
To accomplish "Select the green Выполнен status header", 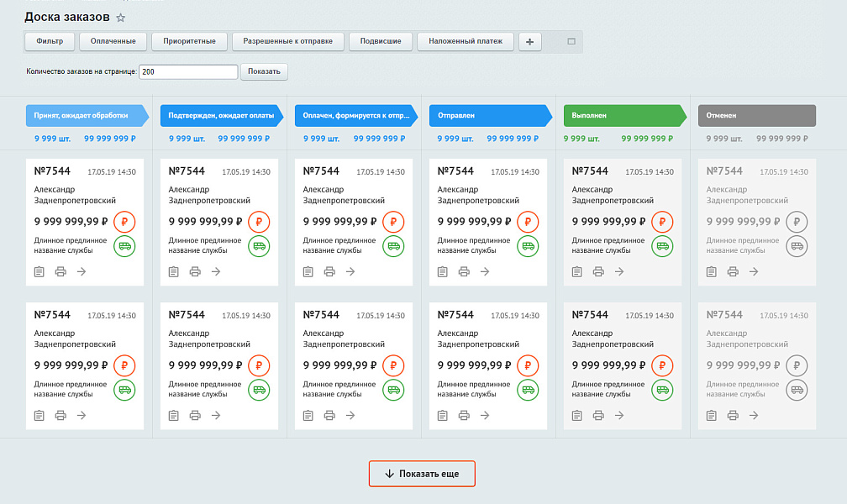I will [x=622, y=116].
